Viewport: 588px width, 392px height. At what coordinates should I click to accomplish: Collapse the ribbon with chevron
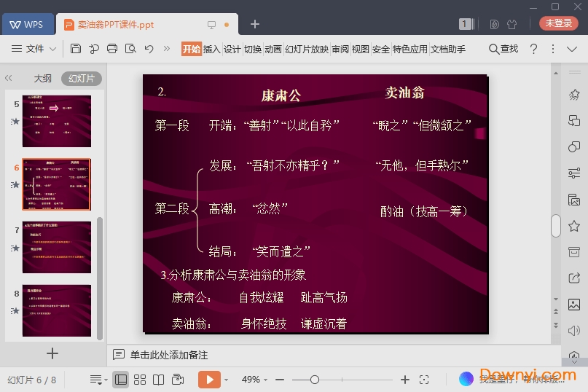click(x=572, y=49)
